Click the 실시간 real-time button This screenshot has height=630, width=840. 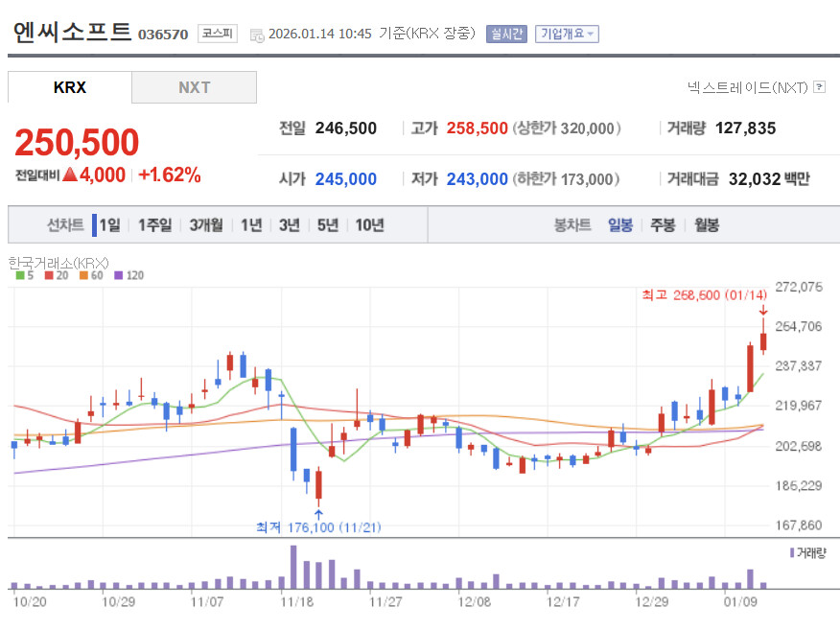[506, 34]
